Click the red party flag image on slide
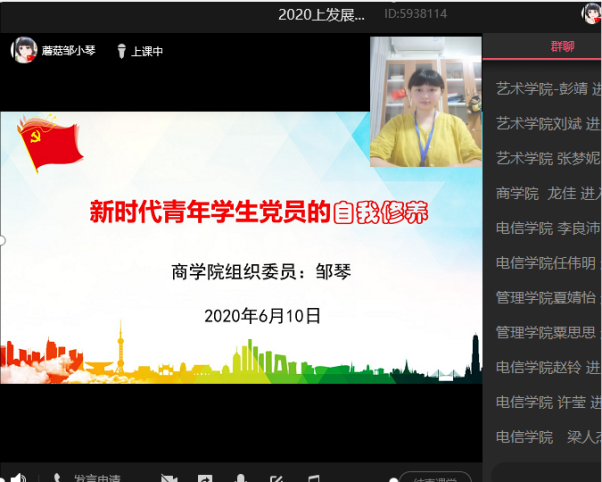The image size is (602, 482). (x=50, y=143)
